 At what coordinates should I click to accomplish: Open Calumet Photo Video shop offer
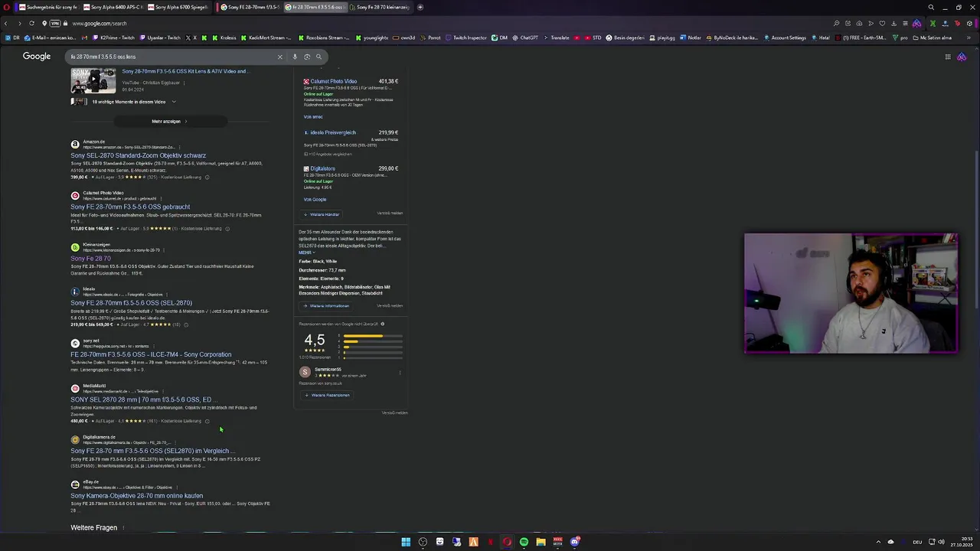333,81
